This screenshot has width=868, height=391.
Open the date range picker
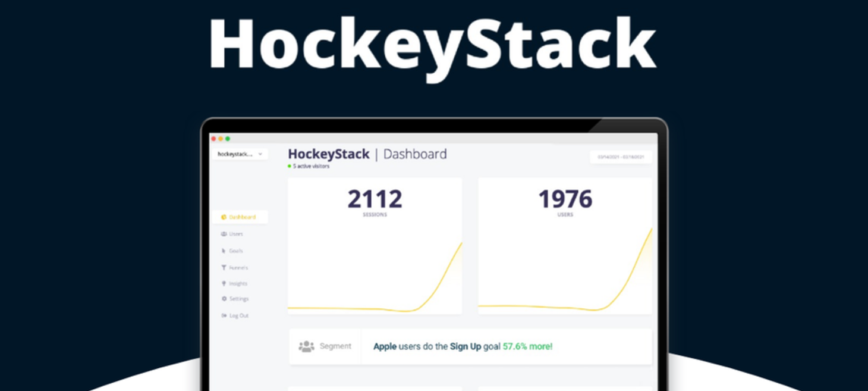(x=621, y=157)
